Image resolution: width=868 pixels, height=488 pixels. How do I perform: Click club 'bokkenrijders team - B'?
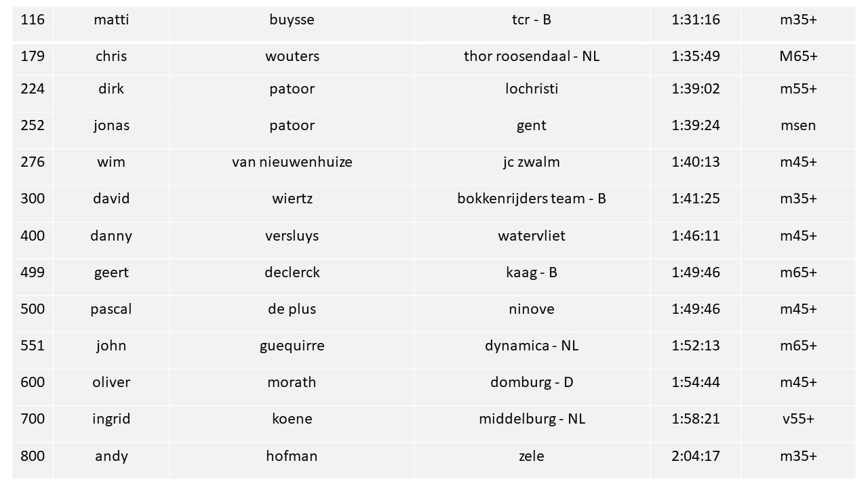[532, 199]
